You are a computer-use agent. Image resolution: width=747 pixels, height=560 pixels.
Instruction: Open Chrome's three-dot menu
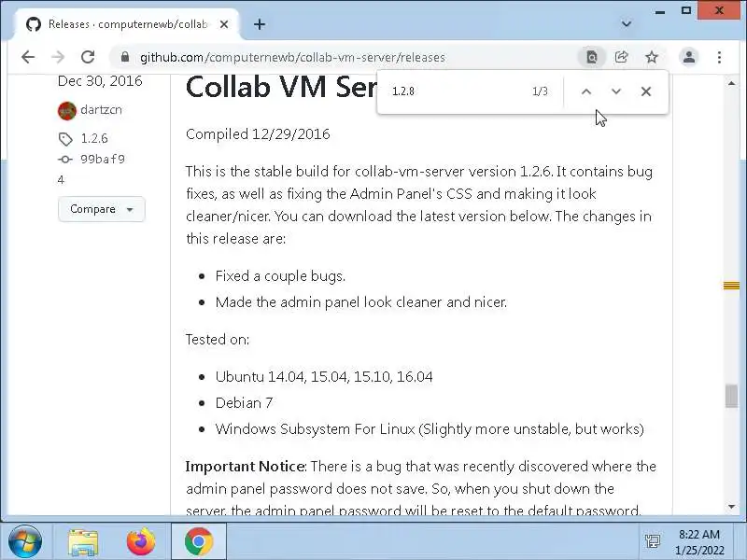[719, 57]
